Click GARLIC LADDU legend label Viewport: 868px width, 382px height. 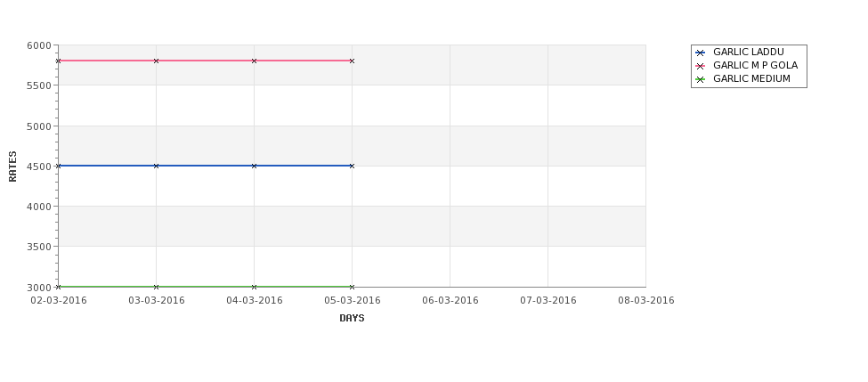(x=749, y=52)
